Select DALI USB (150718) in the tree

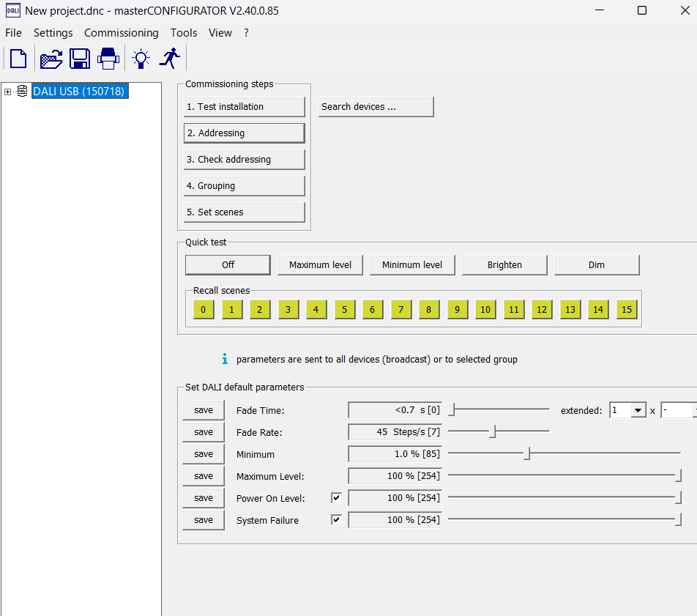[80, 91]
